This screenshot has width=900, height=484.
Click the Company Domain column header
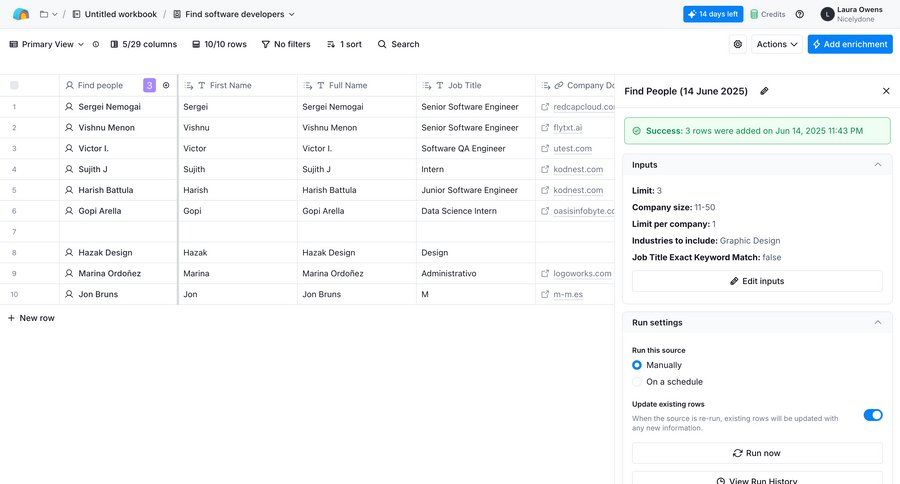point(575,85)
